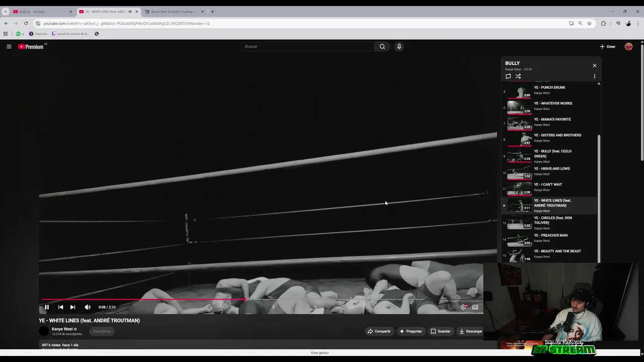This screenshot has width=644, height=362.
Task: Click the install app icon in address bar
Action: [571, 23]
